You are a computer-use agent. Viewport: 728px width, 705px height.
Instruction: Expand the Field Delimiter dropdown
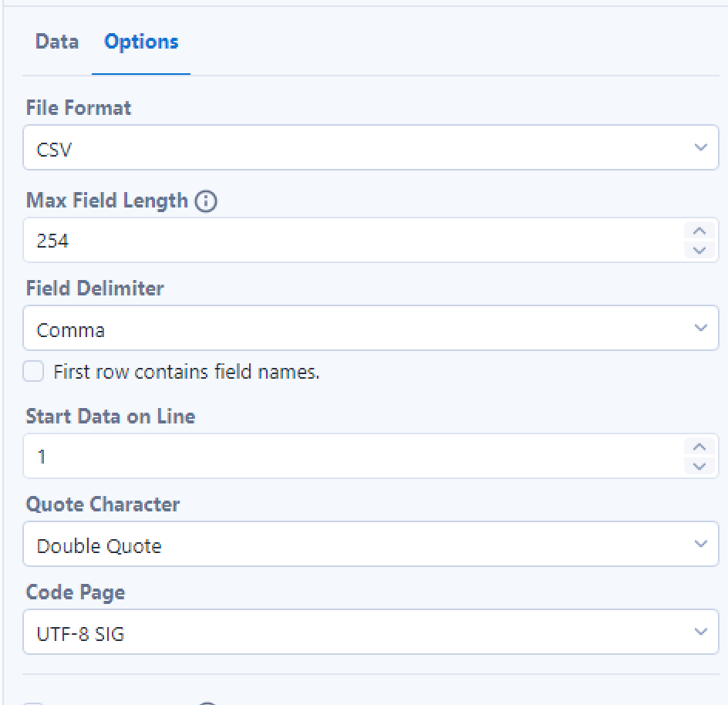(x=370, y=329)
